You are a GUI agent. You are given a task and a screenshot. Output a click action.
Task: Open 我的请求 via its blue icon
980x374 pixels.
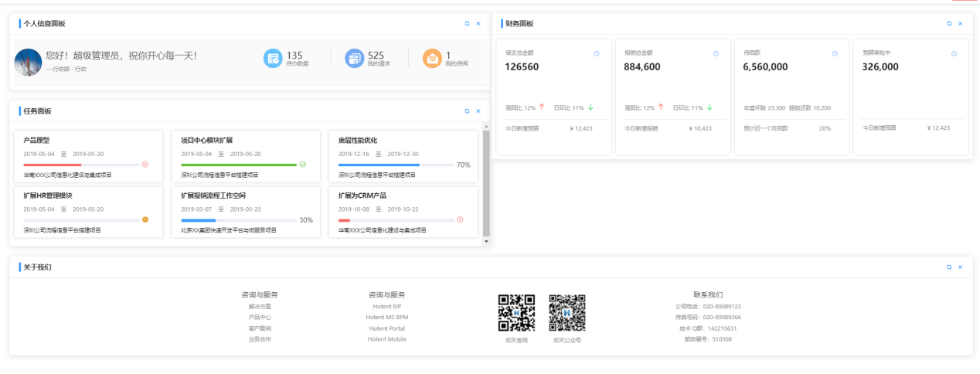(x=354, y=58)
